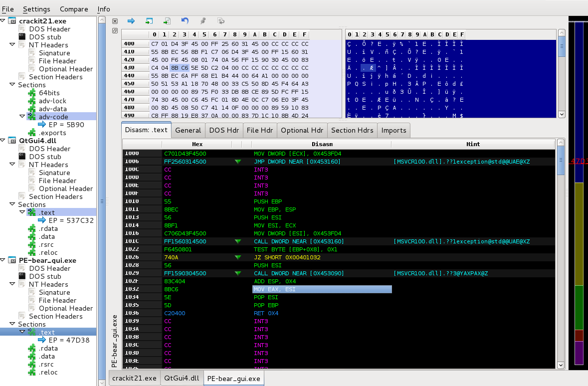
Task: Float the hex dock with the overlapping-windows icon
Action: pyautogui.click(x=115, y=31)
